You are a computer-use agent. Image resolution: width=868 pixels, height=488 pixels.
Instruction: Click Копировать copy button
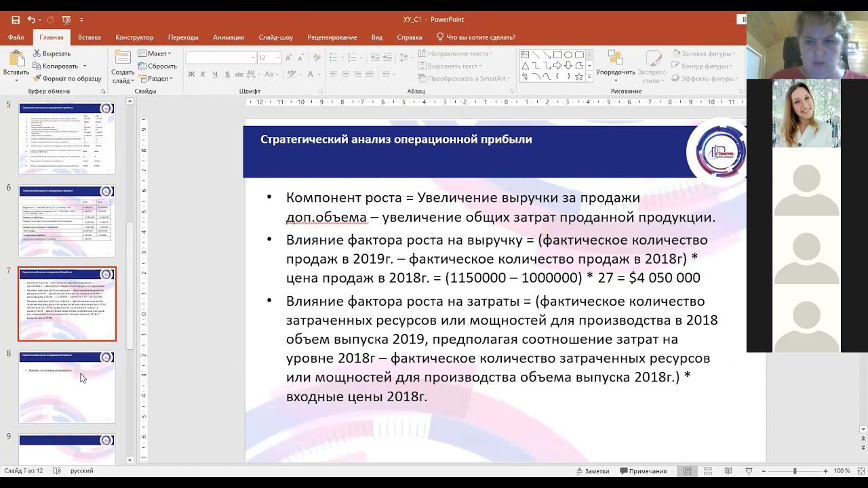(x=60, y=66)
